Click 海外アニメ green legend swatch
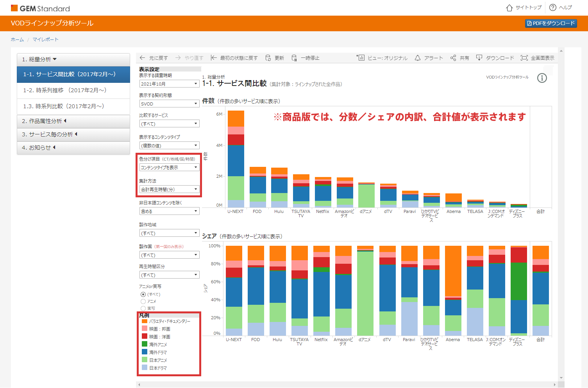The height and width of the screenshot is (388, 588). [x=145, y=344]
